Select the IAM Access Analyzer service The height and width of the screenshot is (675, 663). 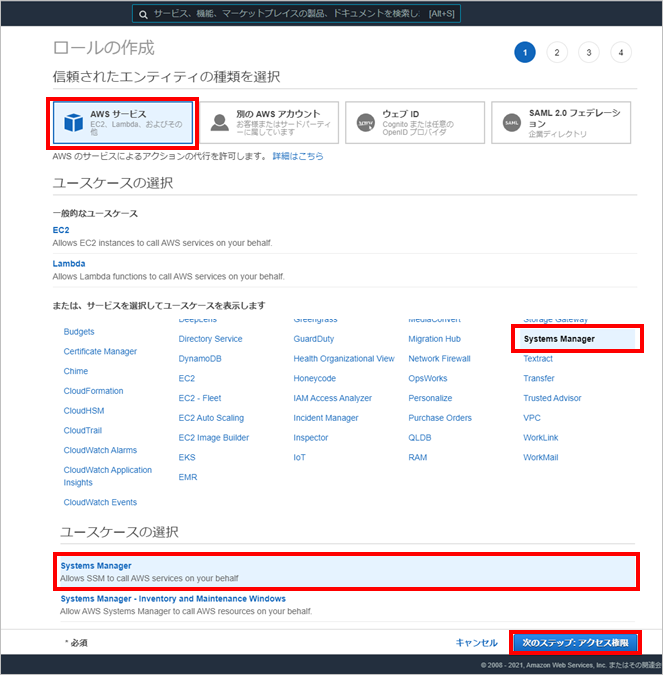tap(333, 398)
